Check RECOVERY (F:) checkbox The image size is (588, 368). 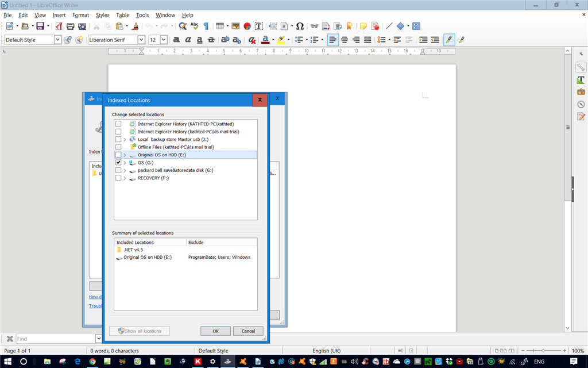click(x=118, y=178)
